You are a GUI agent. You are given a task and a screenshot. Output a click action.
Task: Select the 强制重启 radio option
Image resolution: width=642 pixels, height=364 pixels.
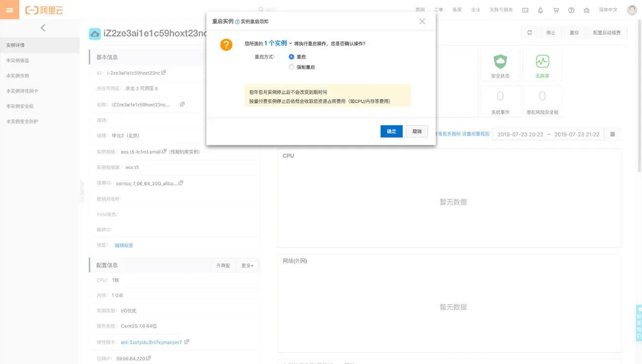point(291,67)
